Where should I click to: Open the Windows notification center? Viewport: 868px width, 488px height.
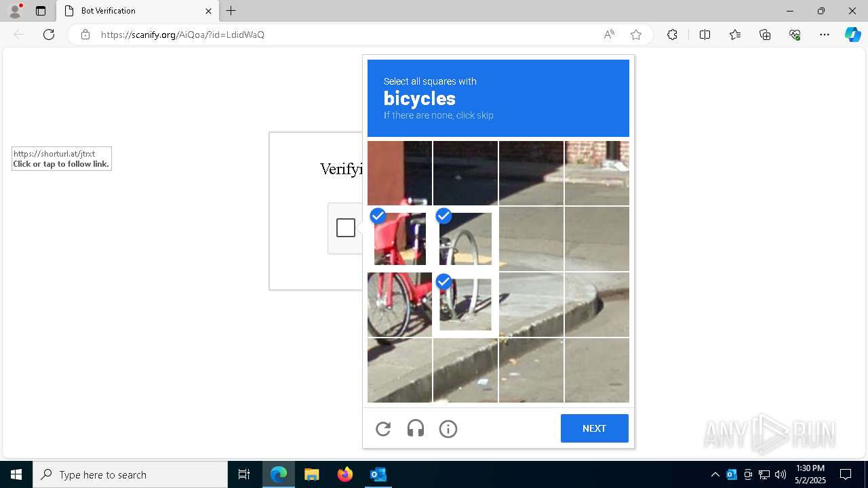click(x=846, y=474)
